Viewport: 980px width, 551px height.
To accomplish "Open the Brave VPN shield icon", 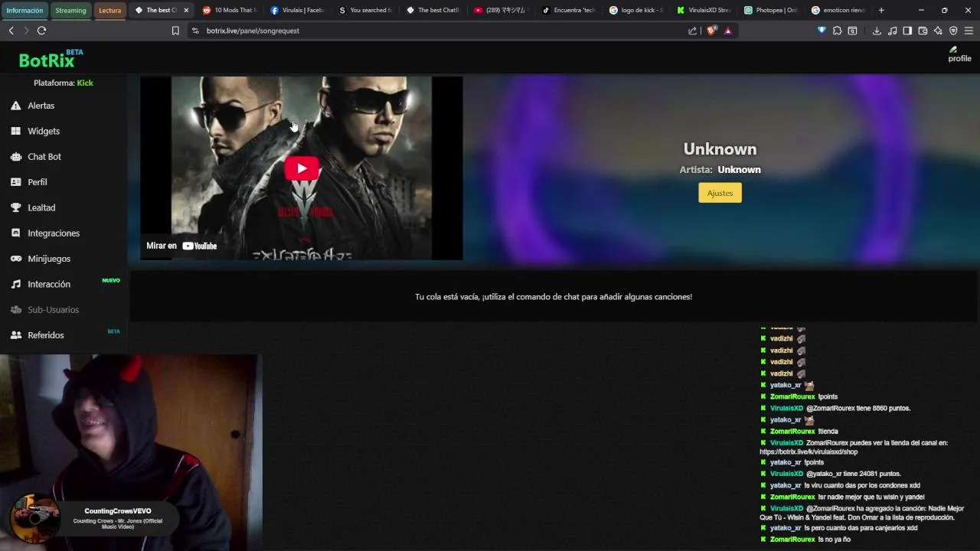I will (x=953, y=31).
